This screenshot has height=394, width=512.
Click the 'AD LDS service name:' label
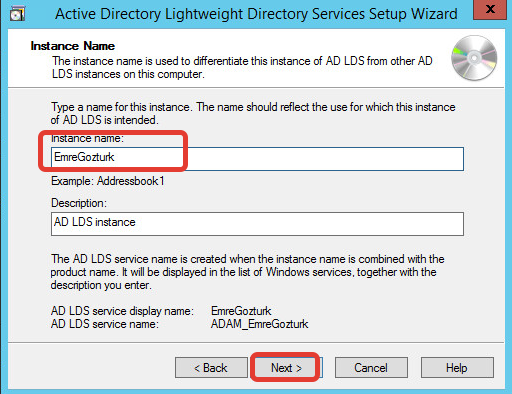[105, 324]
